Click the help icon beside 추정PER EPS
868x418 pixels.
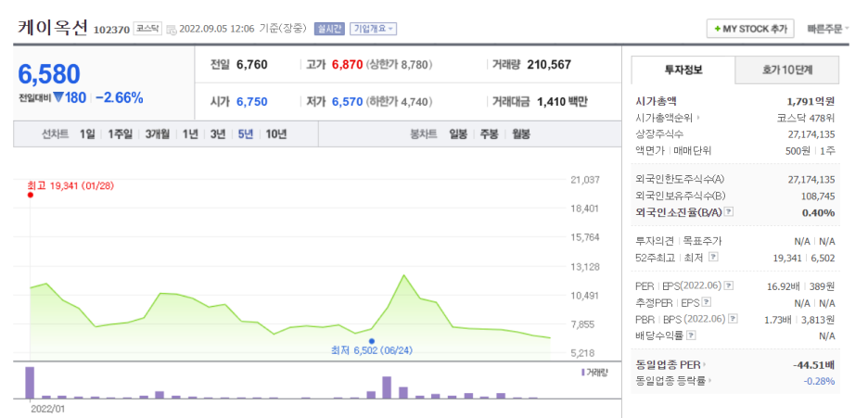[x=706, y=302]
